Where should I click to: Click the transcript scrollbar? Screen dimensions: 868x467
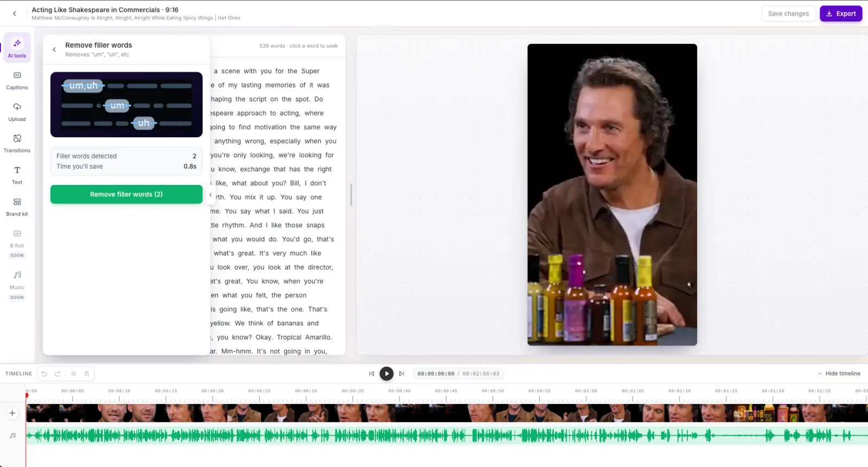[x=351, y=195]
